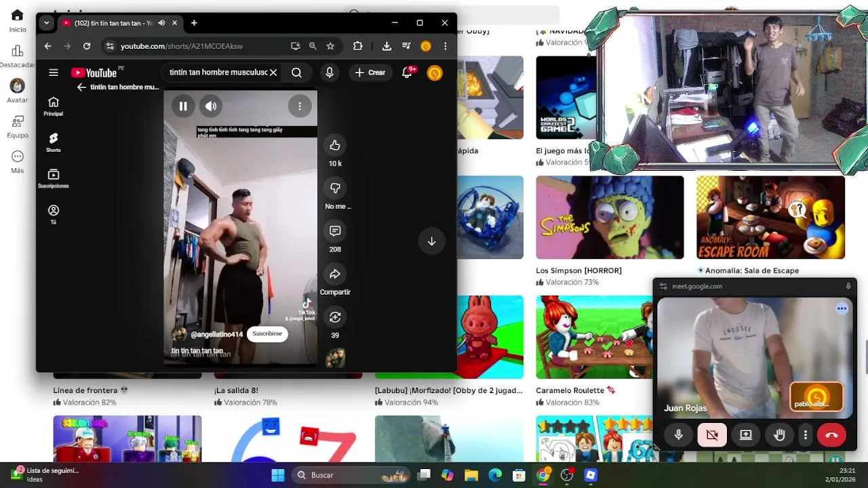Screen dimensions: 868x488
Task: Click the Crear button
Action: point(370,73)
